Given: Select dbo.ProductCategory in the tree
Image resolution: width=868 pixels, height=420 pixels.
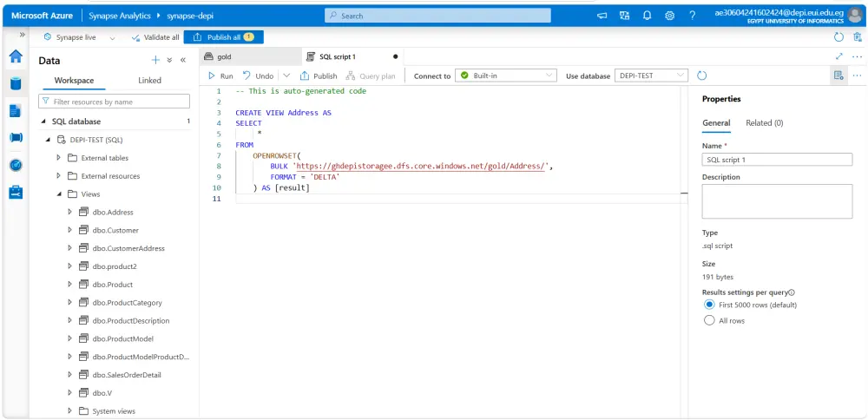Looking at the screenshot, I should [x=128, y=303].
